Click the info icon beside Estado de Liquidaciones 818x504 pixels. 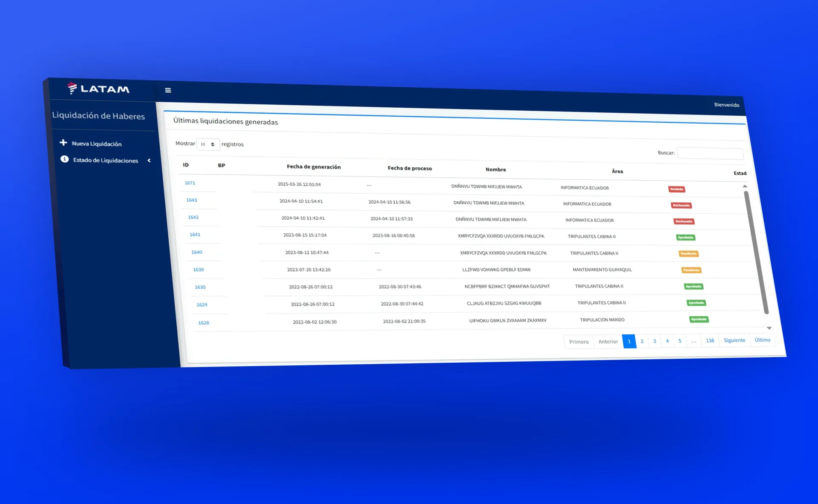[64, 159]
